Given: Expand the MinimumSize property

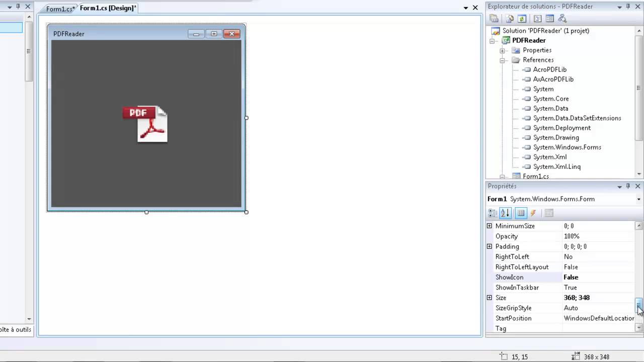Looking at the screenshot, I should [489, 226].
